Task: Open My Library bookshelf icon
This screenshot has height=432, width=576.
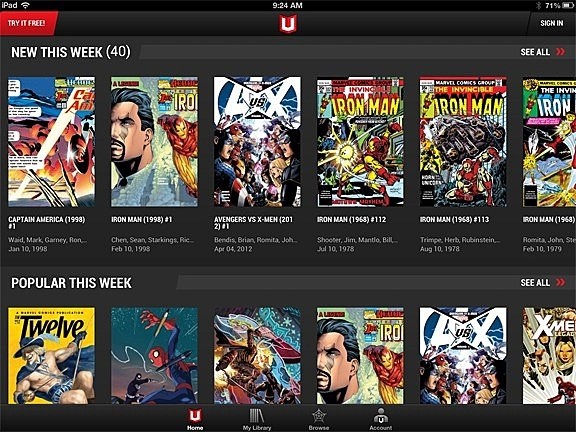Action: pyautogui.click(x=256, y=416)
